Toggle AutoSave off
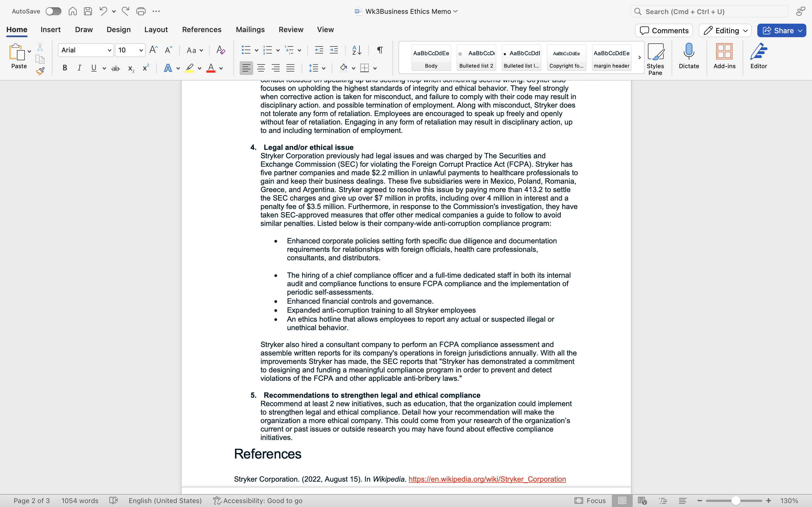Screen dimensions: 812x507 (53, 11)
